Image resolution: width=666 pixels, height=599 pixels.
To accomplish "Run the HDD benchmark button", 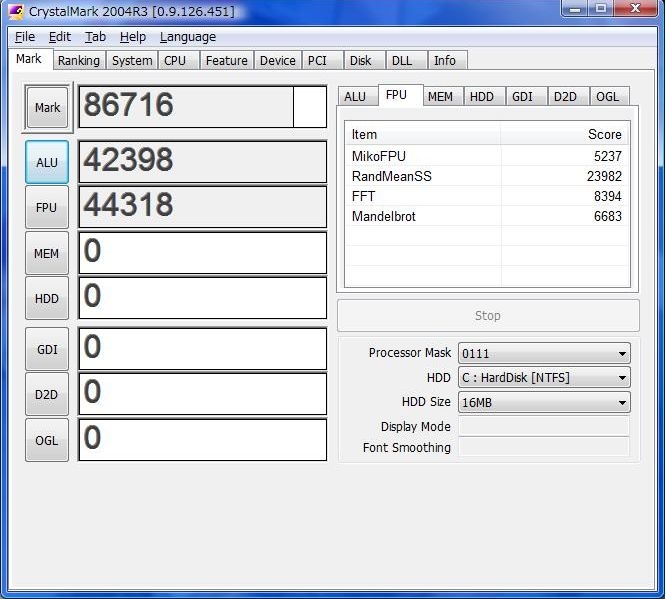I will coord(47,299).
